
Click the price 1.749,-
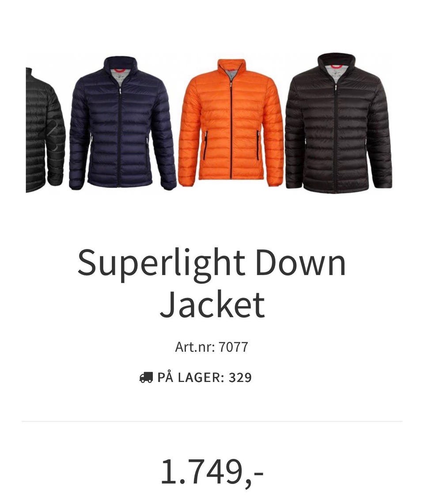tap(212, 472)
